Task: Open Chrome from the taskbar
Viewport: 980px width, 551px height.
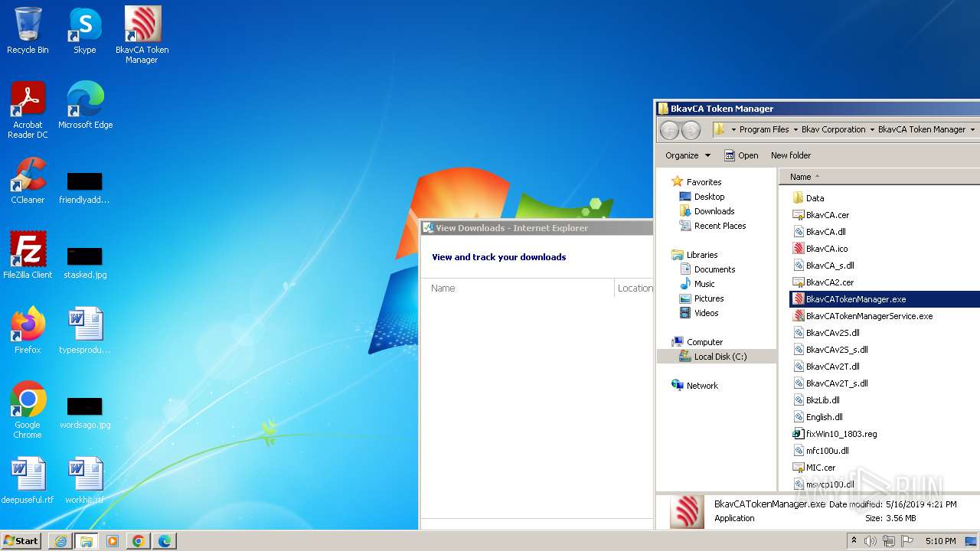Action: [x=139, y=541]
